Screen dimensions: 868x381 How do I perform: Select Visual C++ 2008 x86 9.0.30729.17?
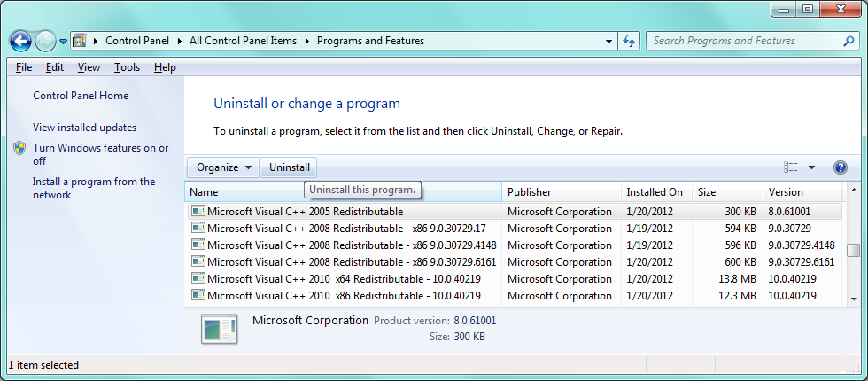513,229
